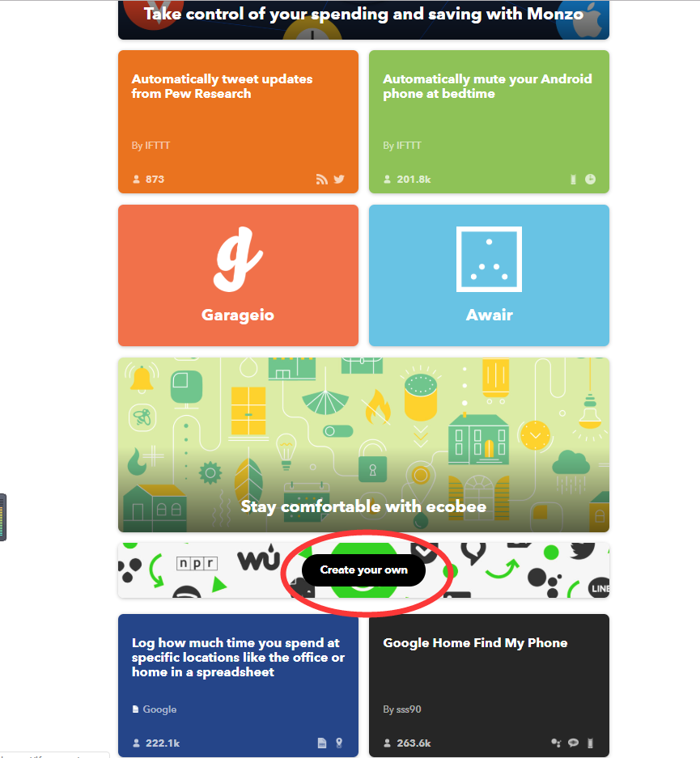700x758 pixels.
Task: Click the Android device icon on bedtime card
Action: tap(573, 180)
